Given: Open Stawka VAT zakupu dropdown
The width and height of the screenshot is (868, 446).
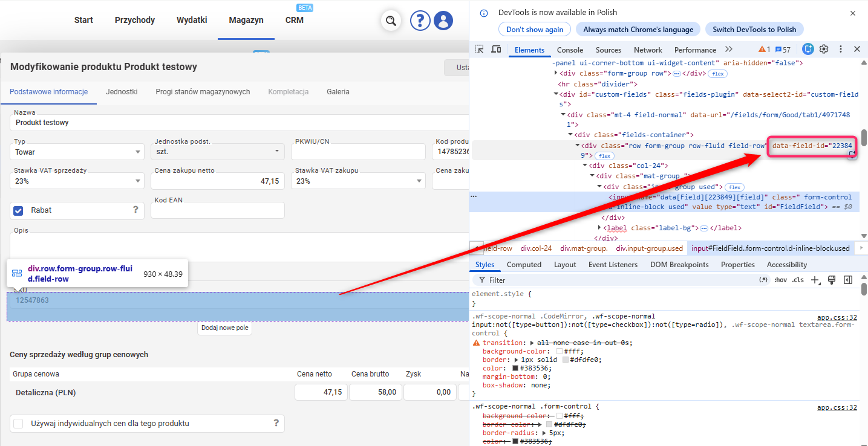Looking at the screenshot, I should coord(358,181).
